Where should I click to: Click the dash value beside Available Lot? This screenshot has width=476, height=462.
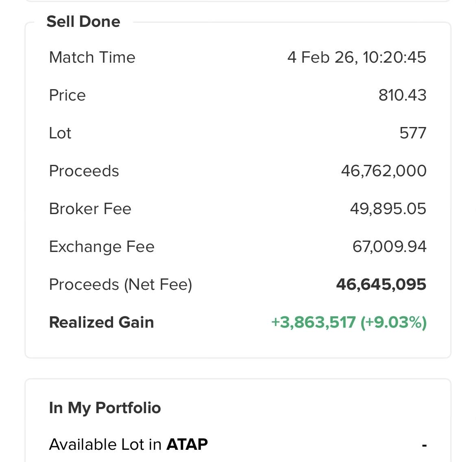pos(424,445)
